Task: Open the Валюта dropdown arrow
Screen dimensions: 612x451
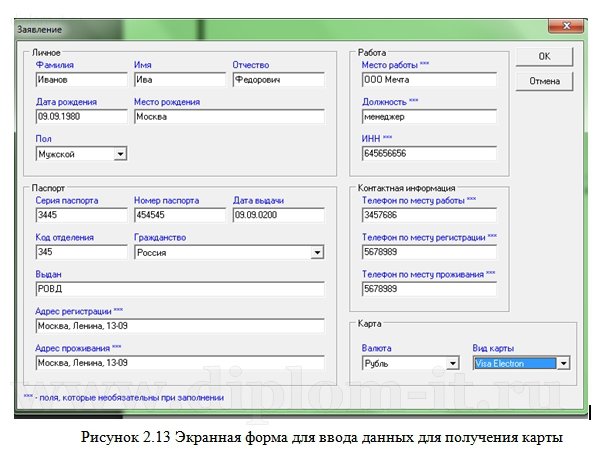Action: [x=452, y=364]
